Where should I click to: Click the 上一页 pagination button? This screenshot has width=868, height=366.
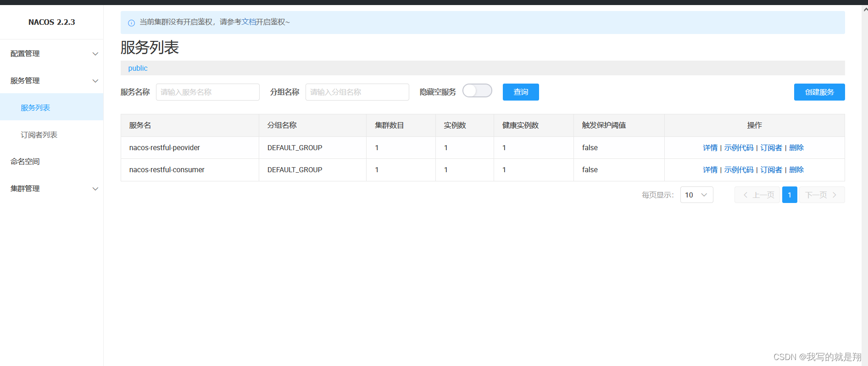click(757, 195)
